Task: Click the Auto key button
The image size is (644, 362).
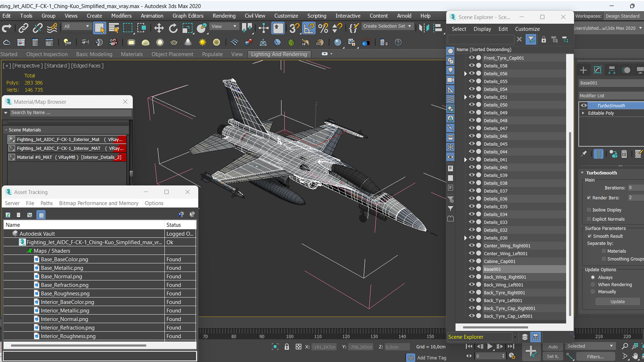Action: (553, 347)
